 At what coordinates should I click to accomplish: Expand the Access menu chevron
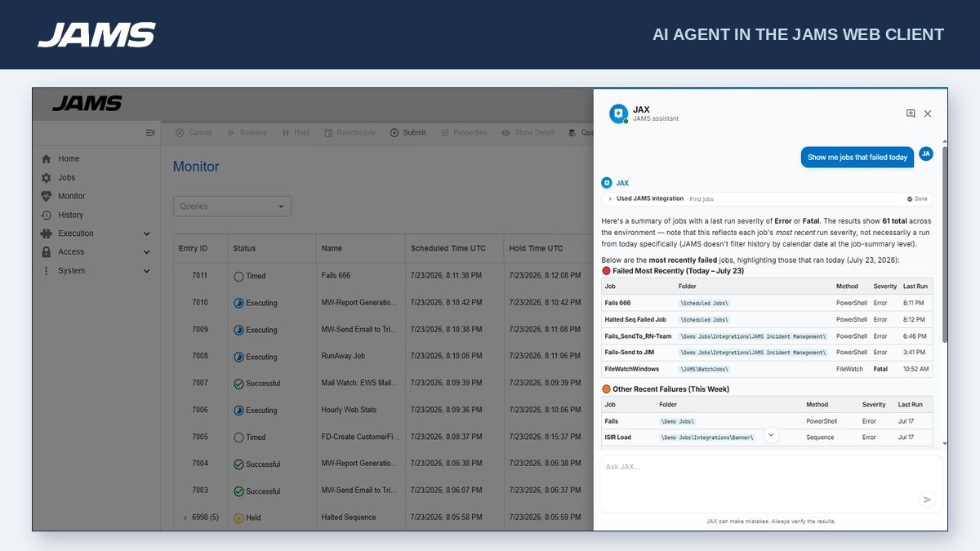[147, 252]
